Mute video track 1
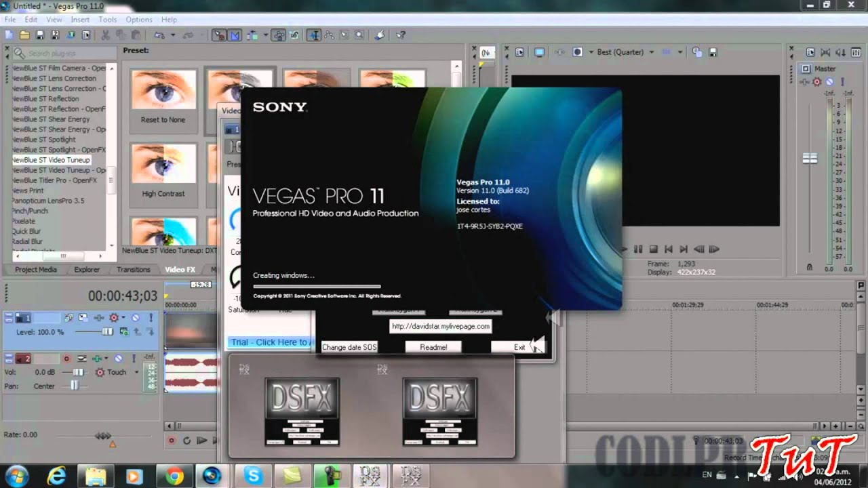The image size is (868, 488). (136, 317)
